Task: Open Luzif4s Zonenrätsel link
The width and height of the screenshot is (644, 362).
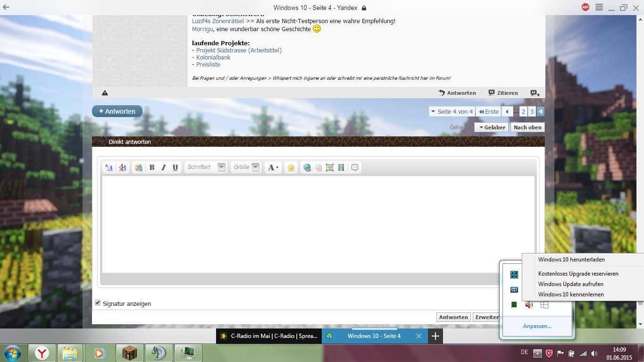Action: coord(218,21)
